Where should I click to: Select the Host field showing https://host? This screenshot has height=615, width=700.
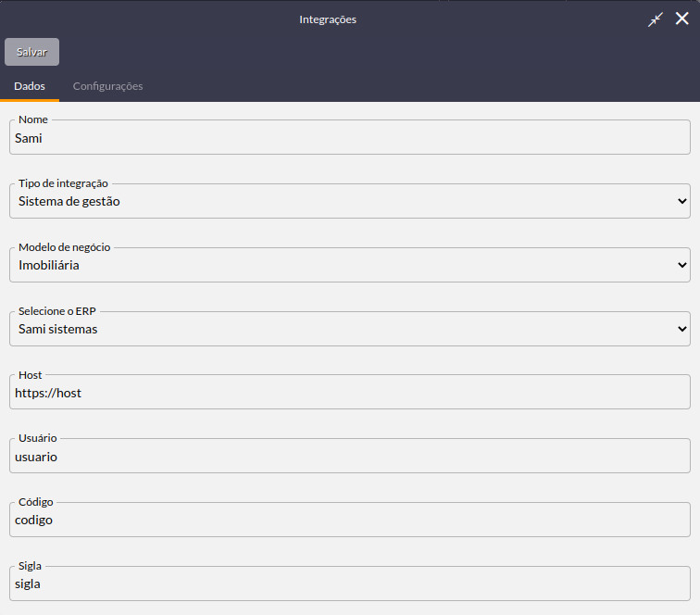[350, 393]
